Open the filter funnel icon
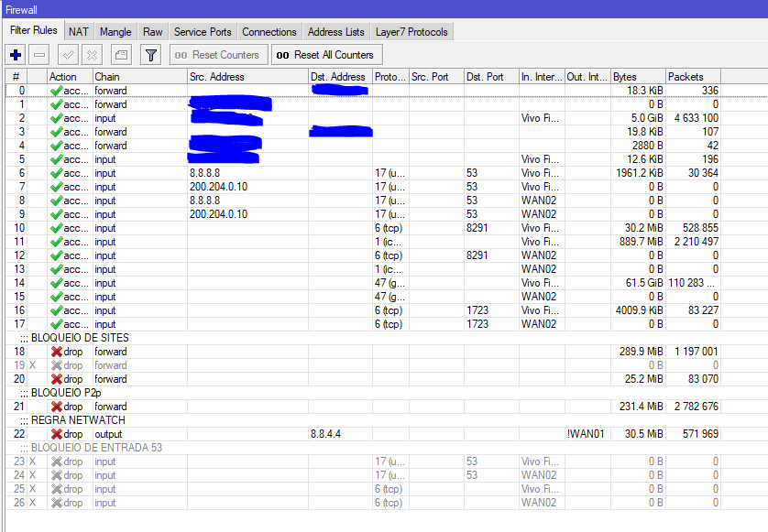 [151, 55]
